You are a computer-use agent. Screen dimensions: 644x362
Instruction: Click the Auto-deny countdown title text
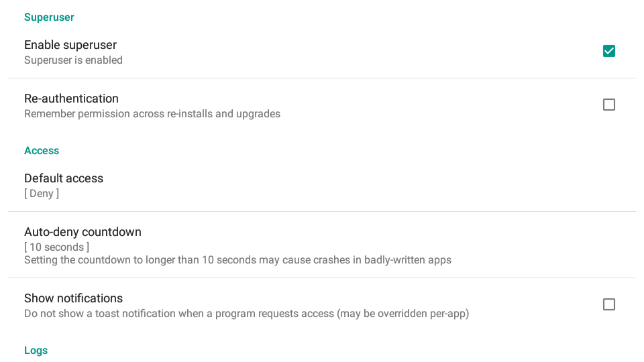point(83,232)
